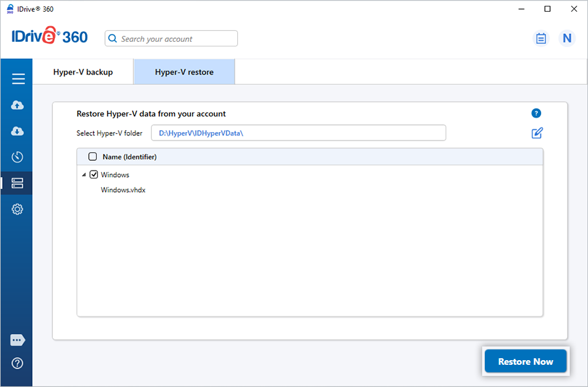The image size is (588, 387).
Task: Click the blue help icon in restore panel
Action: [536, 114]
